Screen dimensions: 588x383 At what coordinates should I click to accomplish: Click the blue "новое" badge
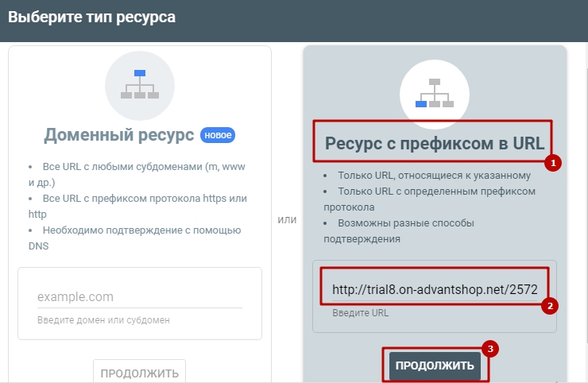point(218,135)
